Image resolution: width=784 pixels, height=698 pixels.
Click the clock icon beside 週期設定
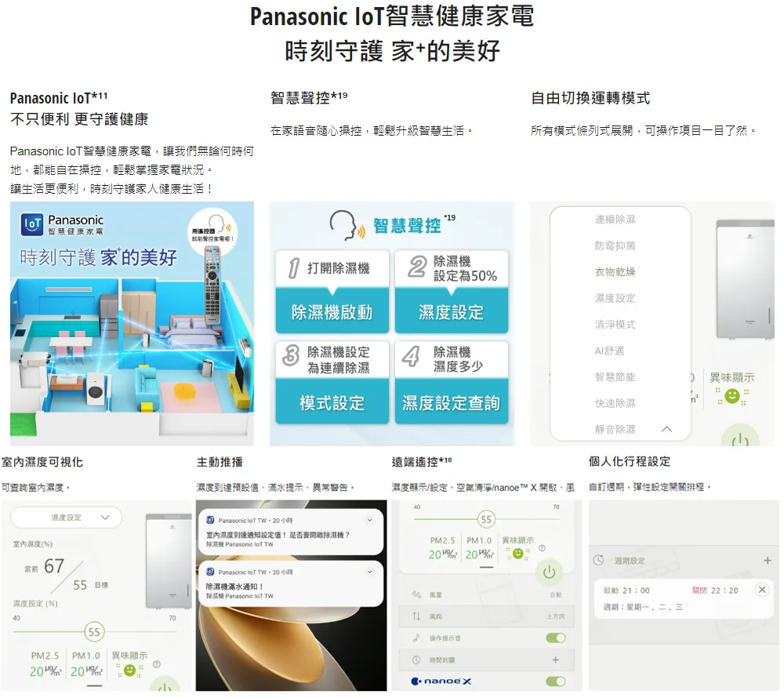pyautogui.click(x=598, y=561)
